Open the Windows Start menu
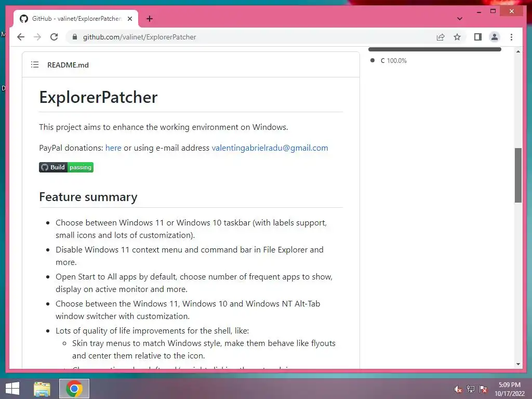The height and width of the screenshot is (399, 532). 12,389
